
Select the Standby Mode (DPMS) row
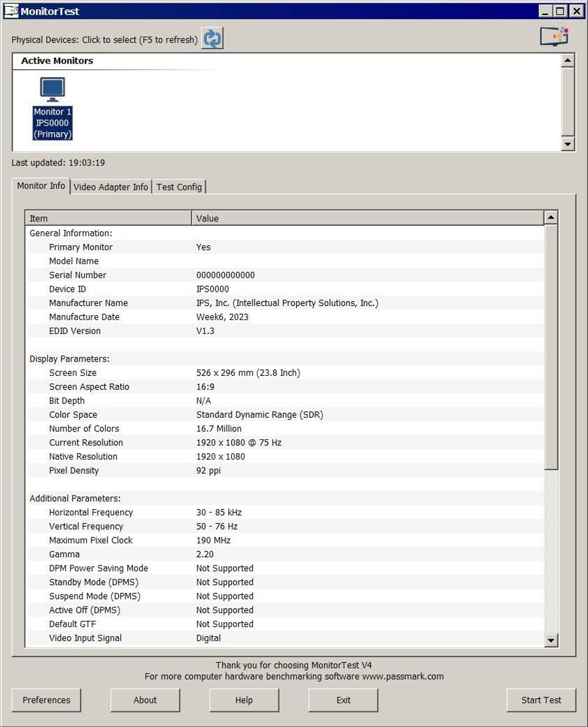coord(286,582)
